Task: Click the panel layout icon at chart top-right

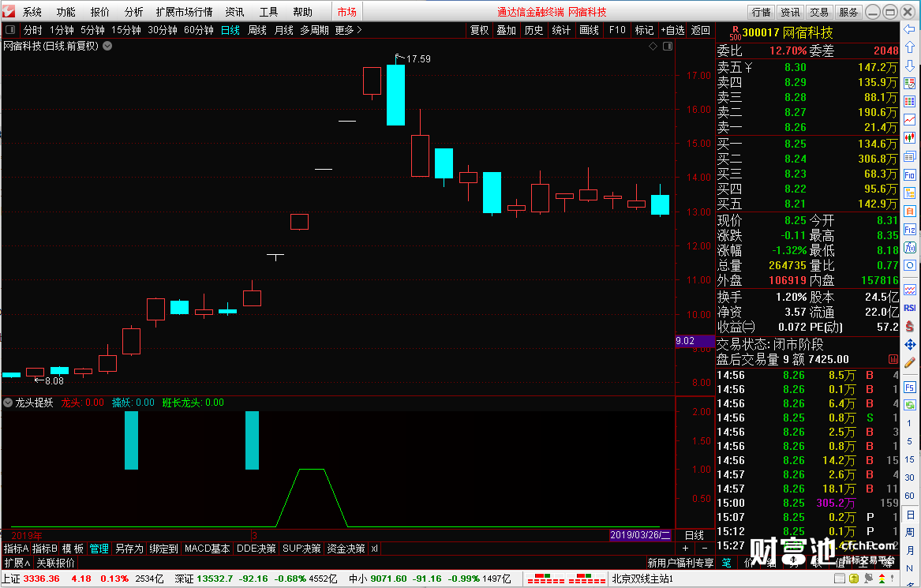Action: pyautogui.click(x=667, y=46)
